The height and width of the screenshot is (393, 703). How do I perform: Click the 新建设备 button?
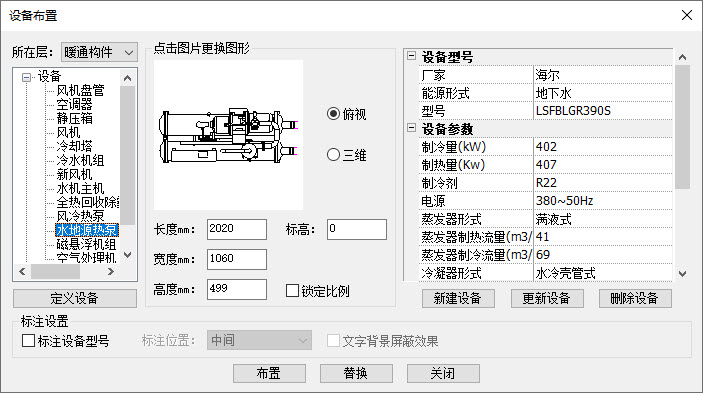pos(458,298)
